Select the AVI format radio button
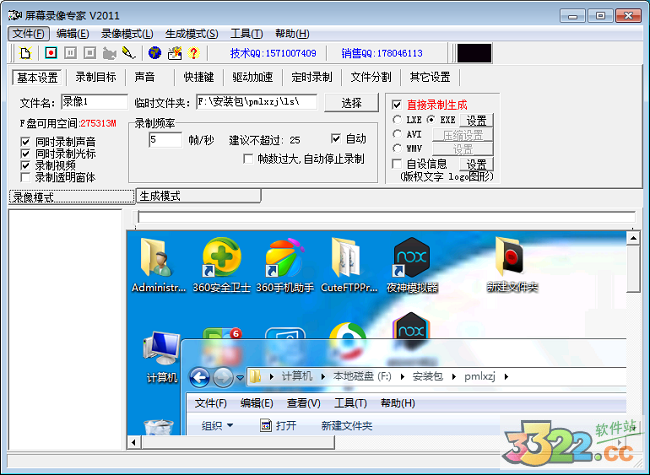This screenshot has height=475, width=650. (398, 134)
